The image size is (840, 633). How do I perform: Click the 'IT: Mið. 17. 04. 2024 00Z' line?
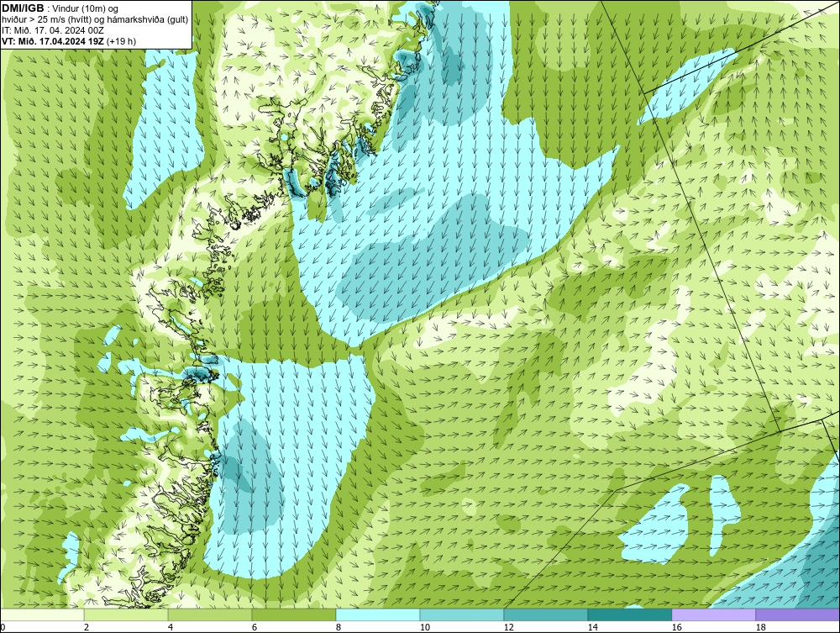pos(52,30)
